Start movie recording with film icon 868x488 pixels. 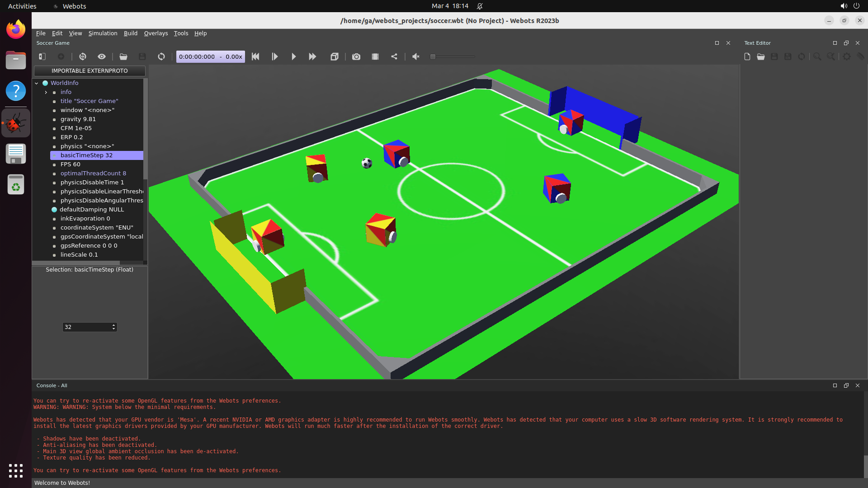pos(375,56)
